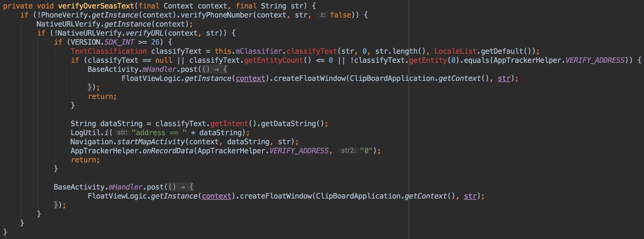Screen dimensions: 644x239
Task: Select the Navigation class reference
Action: click(x=92, y=142)
